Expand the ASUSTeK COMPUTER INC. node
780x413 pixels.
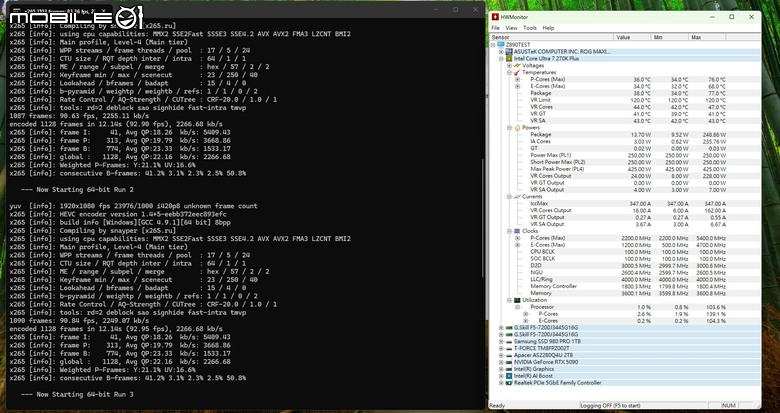[501, 52]
